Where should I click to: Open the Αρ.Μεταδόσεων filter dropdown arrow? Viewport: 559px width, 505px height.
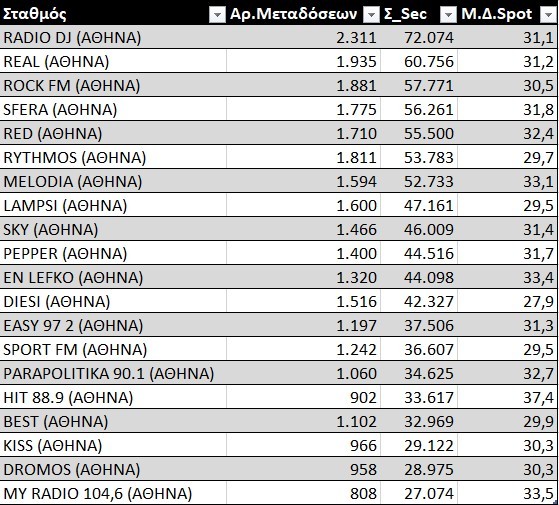tap(371, 15)
